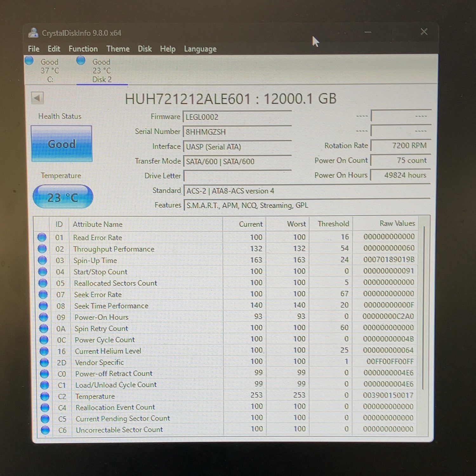Click the Attribute Name column header

tap(146, 224)
